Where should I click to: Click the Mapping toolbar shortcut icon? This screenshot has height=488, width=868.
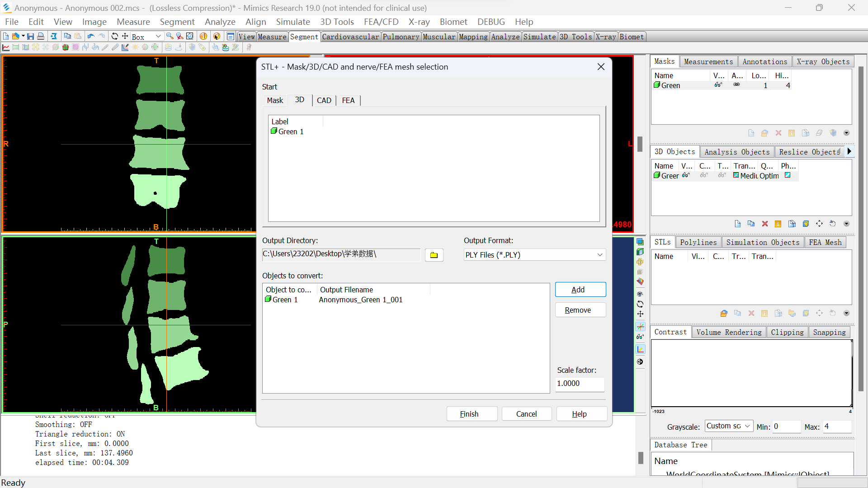coord(473,37)
